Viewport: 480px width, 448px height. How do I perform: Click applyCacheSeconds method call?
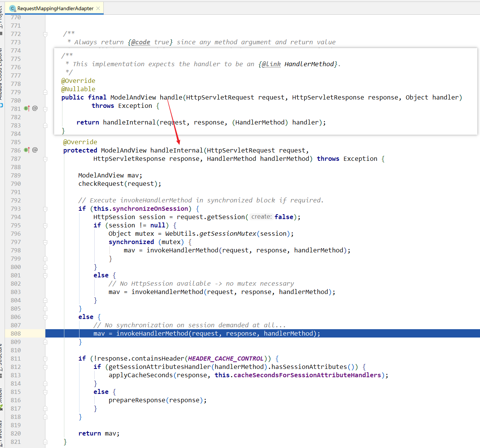[141, 375]
